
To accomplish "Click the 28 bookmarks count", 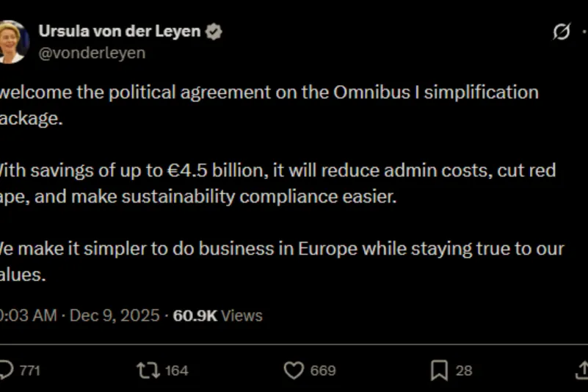I will point(464,371).
